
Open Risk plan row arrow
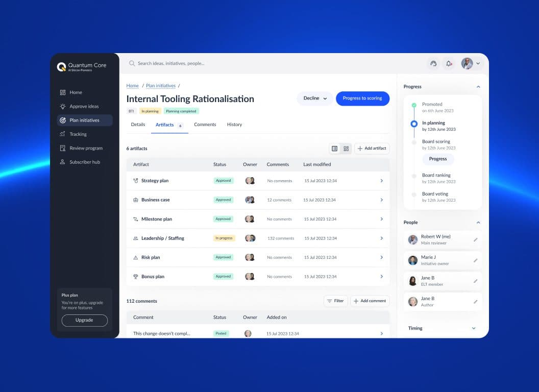[381, 257]
